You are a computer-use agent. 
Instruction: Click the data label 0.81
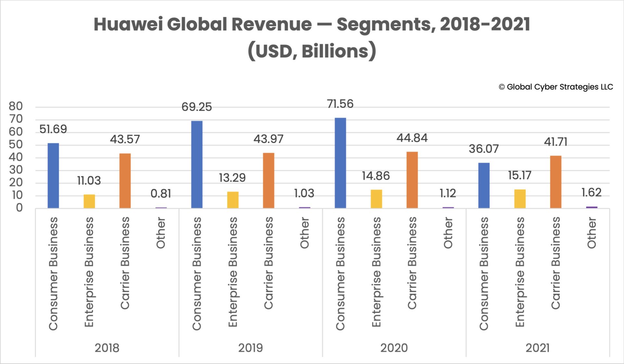[x=161, y=194]
